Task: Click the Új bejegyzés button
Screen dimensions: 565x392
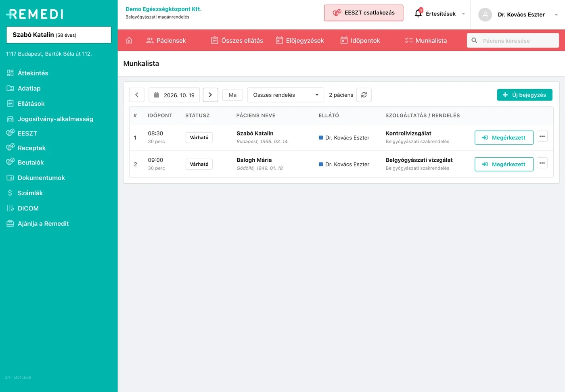Action: pos(525,95)
